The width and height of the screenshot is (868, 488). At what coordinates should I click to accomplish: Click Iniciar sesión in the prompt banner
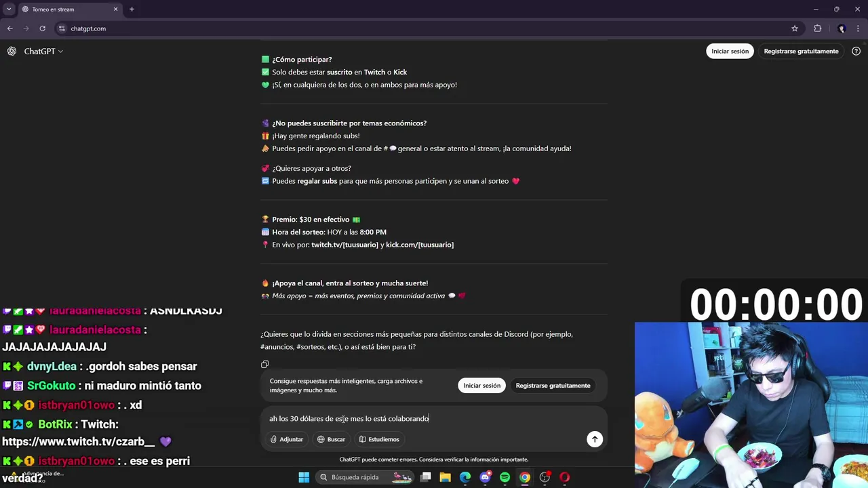[481, 386]
